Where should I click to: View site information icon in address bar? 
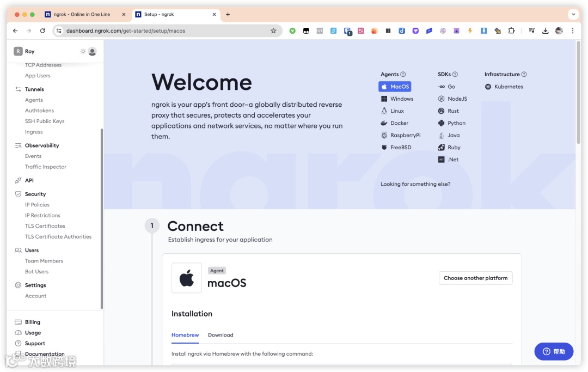(x=59, y=31)
